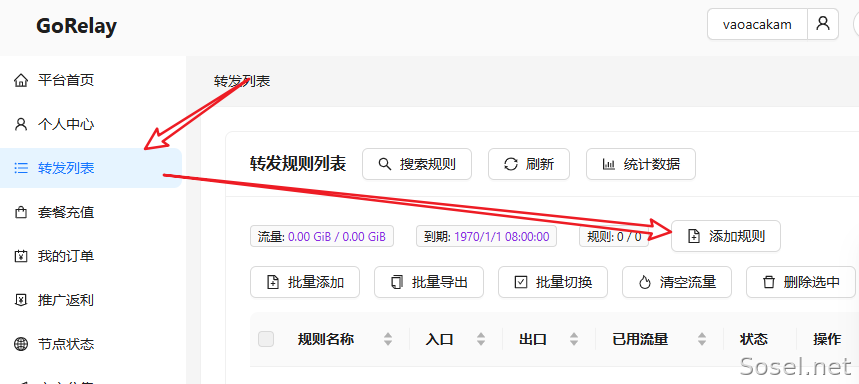
Task: Click the trash icon in 删除选中 button
Action: click(769, 282)
